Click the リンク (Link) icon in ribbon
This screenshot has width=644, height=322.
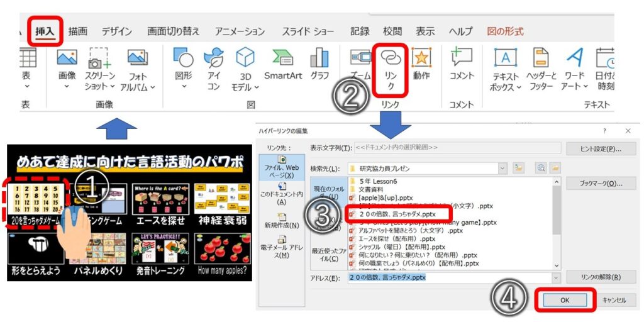click(x=390, y=58)
